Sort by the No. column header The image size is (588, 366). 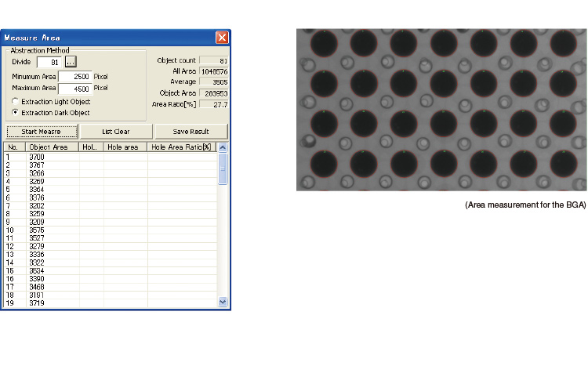(14, 147)
